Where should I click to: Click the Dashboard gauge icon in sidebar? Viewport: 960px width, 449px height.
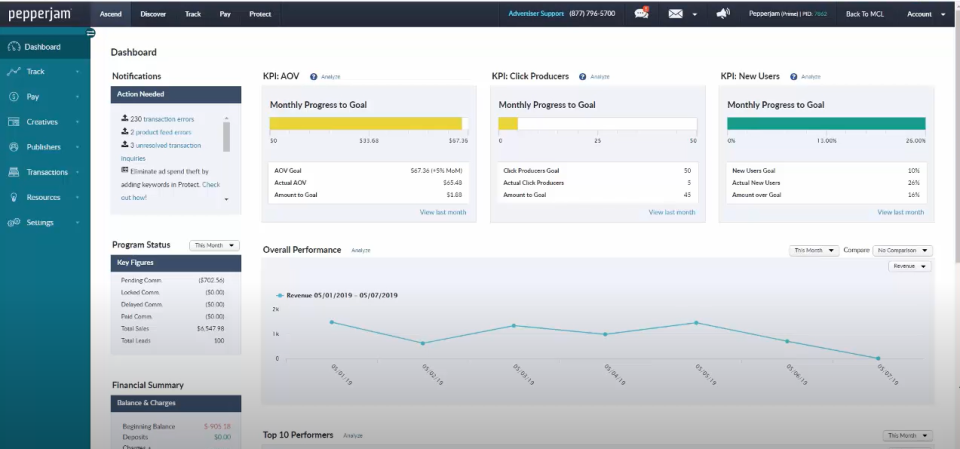14,47
